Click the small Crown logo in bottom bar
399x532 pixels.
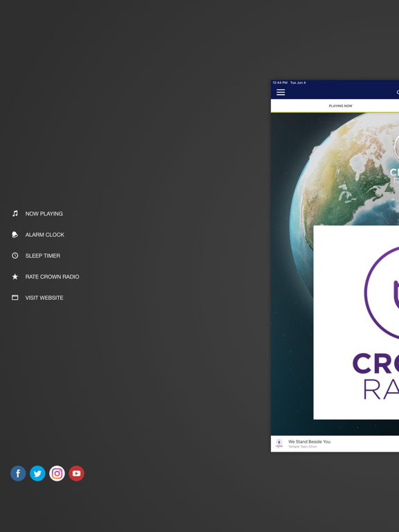(x=279, y=444)
